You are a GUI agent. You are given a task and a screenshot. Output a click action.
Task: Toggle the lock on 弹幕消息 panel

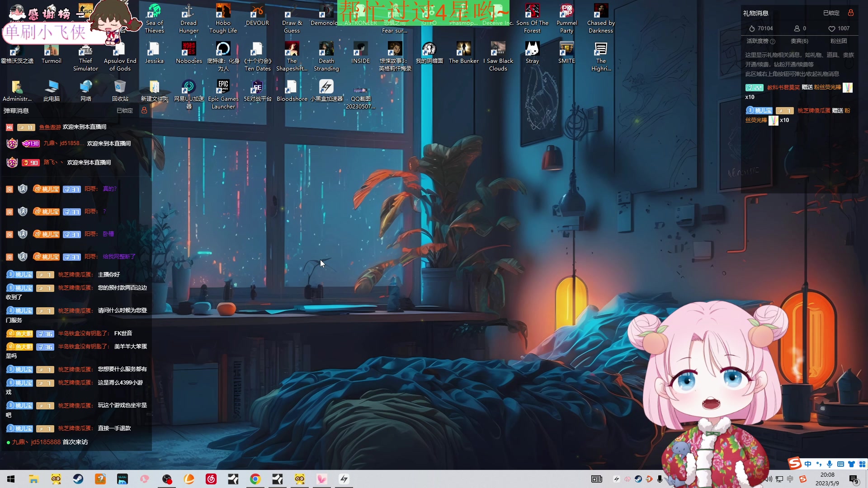point(144,110)
